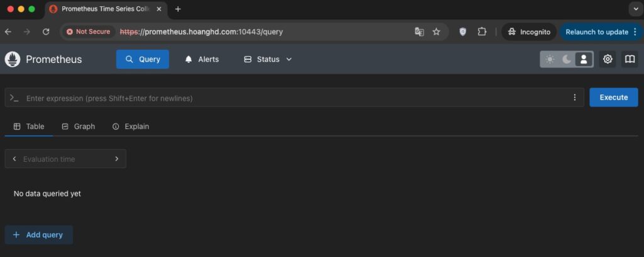Image resolution: width=644 pixels, height=257 pixels.
Task: Click the URL address bar text
Action: click(201, 31)
